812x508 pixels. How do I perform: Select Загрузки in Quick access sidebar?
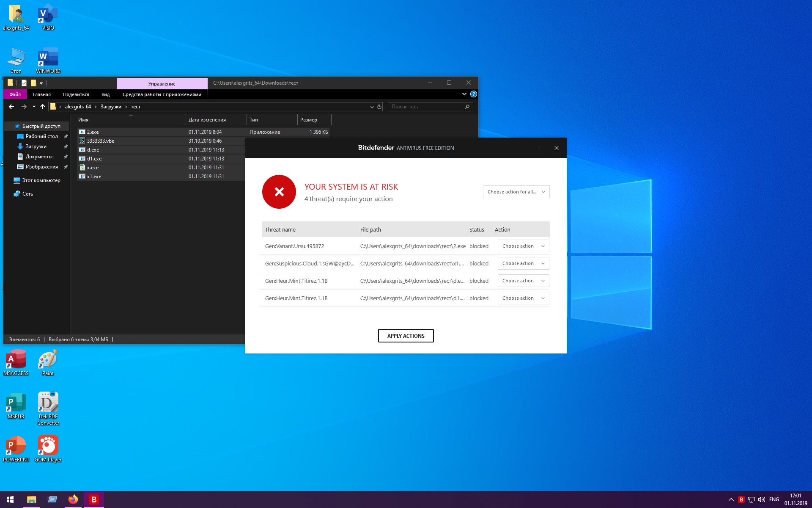click(x=36, y=146)
